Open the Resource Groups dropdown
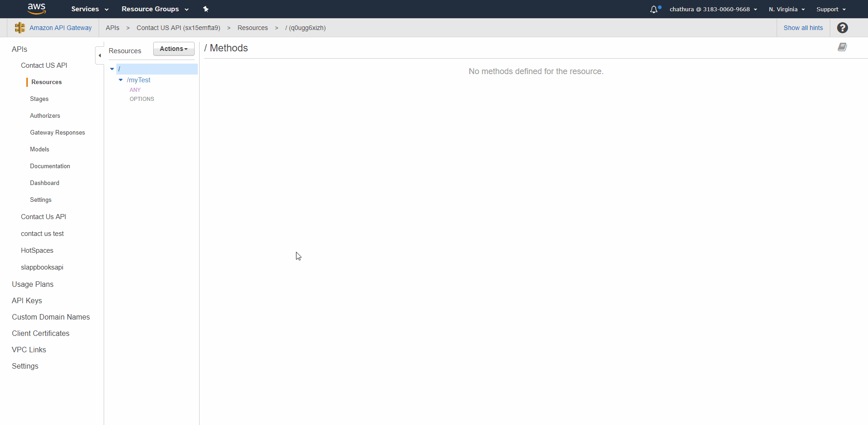Image resolution: width=868 pixels, height=425 pixels. (x=155, y=9)
